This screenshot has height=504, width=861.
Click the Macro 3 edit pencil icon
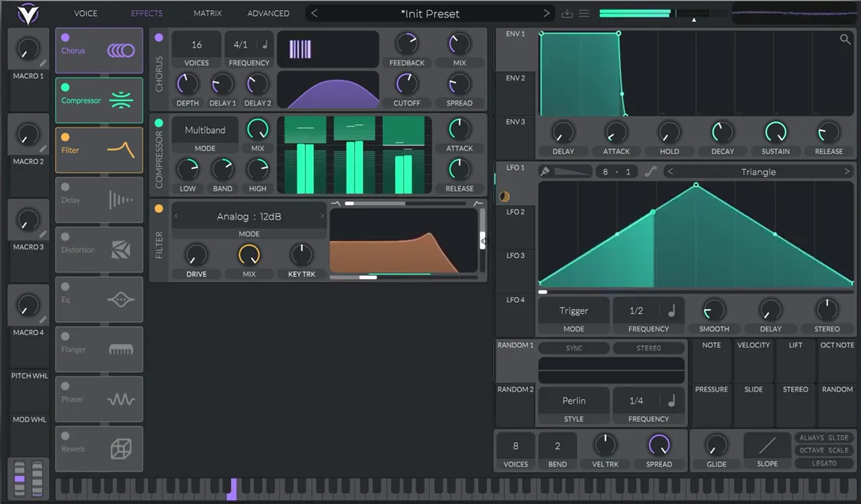[43, 234]
